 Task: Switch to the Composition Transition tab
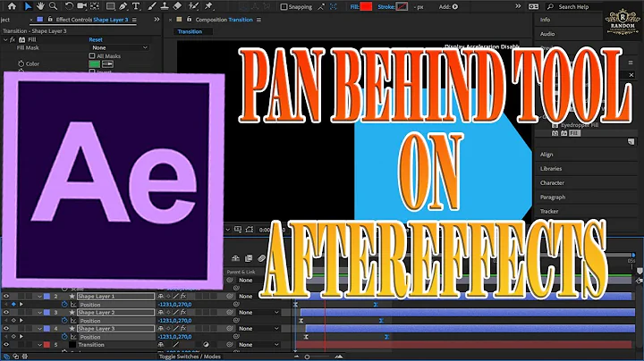tap(224, 20)
